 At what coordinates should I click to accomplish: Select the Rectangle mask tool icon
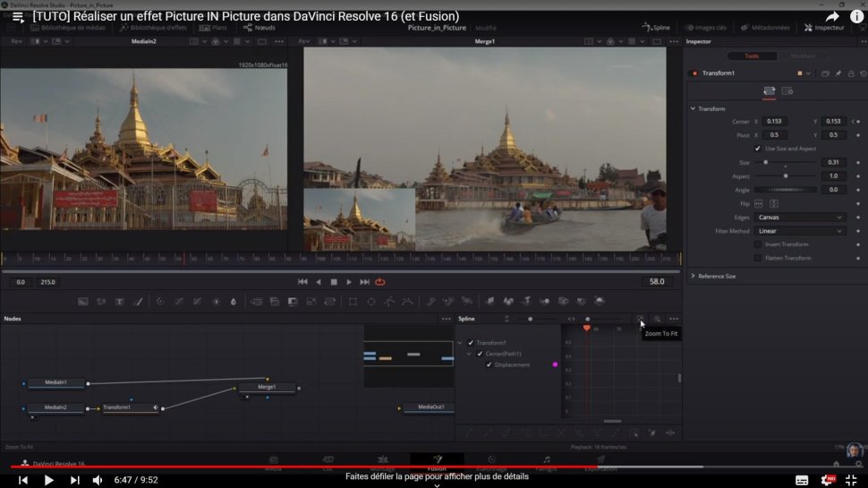click(x=353, y=302)
